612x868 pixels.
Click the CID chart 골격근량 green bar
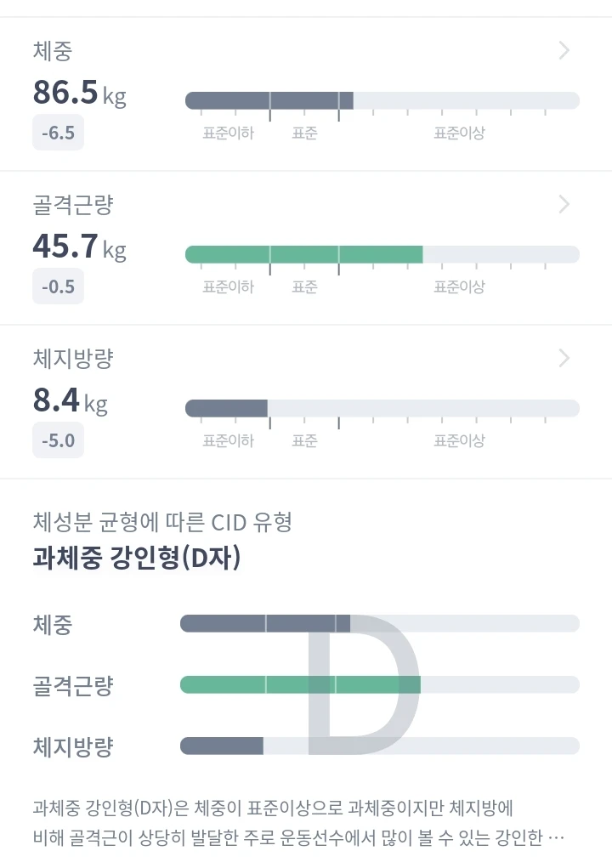tap(380, 684)
